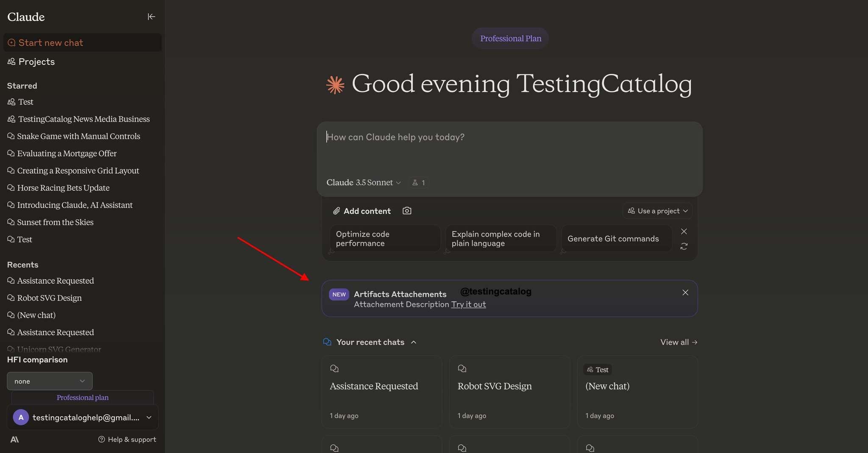Open Creating a Responsive Grid Layout chat

click(x=73, y=171)
